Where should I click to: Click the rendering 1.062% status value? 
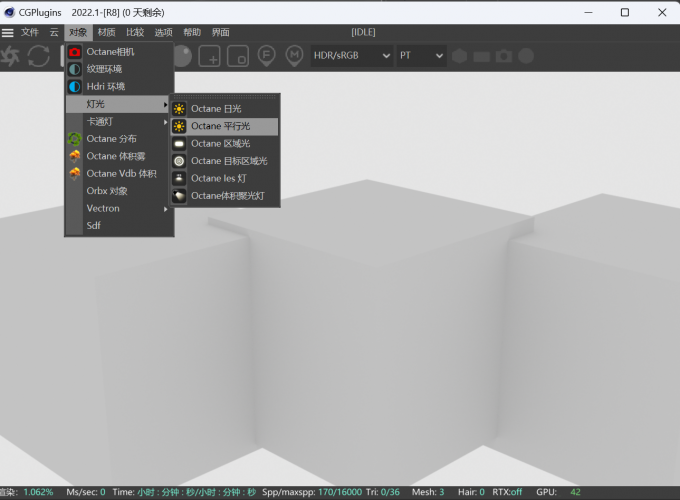pyautogui.click(x=38, y=492)
